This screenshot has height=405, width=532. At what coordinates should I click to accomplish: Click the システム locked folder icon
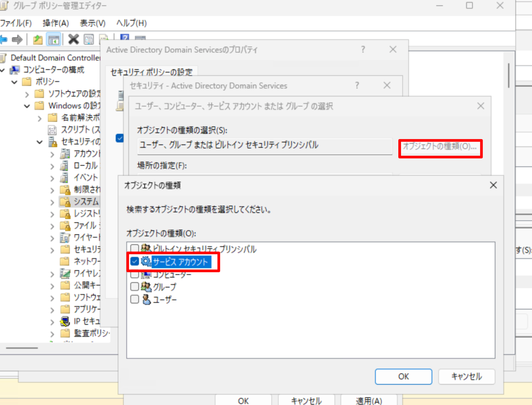[x=65, y=202]
